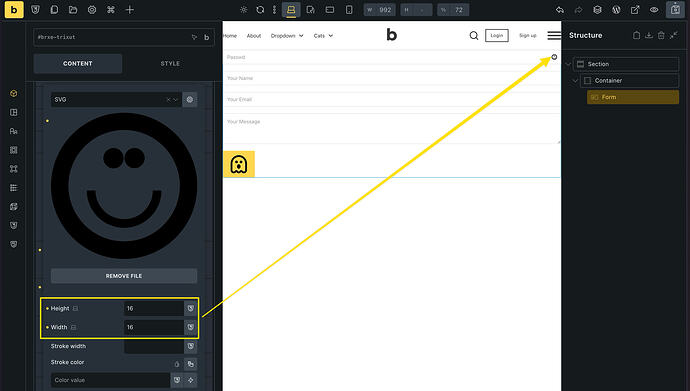Click the Your Message textarea
690x391 pixels.
click(392, 129)
